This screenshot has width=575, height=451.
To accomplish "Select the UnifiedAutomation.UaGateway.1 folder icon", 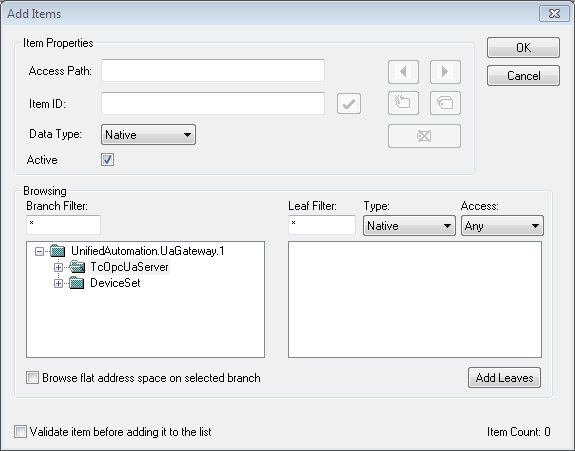I will tap(58, 251).
